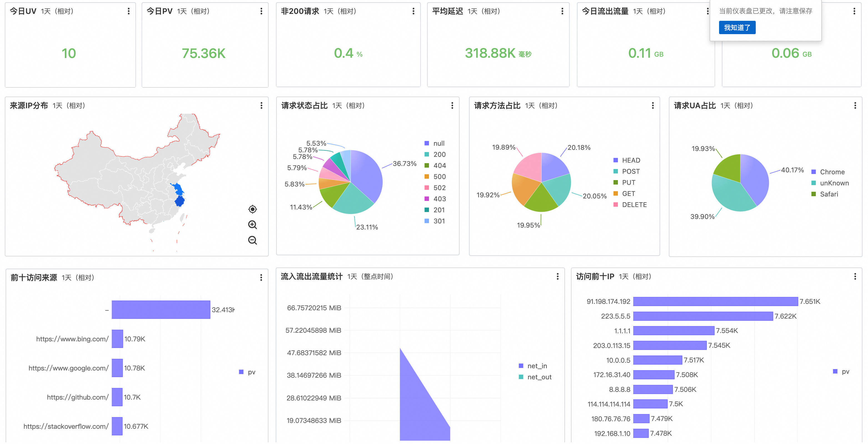Open the 平均延迟 panel's dropdown menu
Image resolution: width=868 pixels, height=444 pixels.
point(562,11)
